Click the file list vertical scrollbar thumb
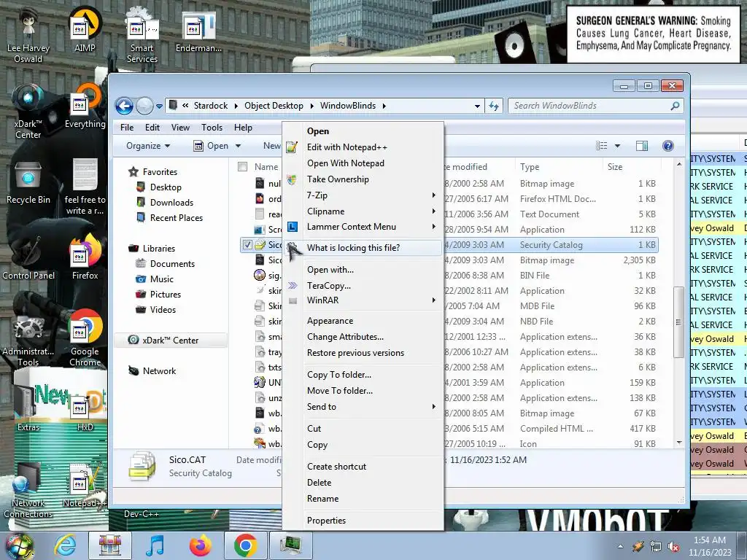This screenshot has width=747, height=560. click(x=678, y=322)
